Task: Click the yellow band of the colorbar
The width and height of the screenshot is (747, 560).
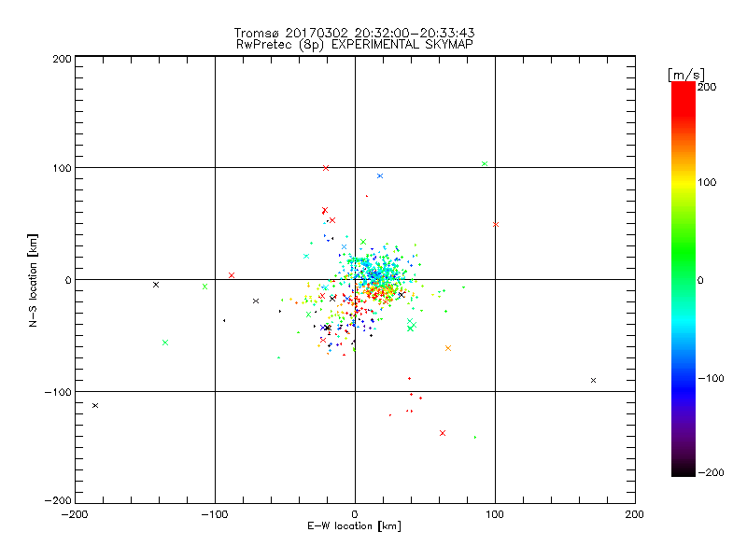Action: pyautogui.click(x=684, y=182)
